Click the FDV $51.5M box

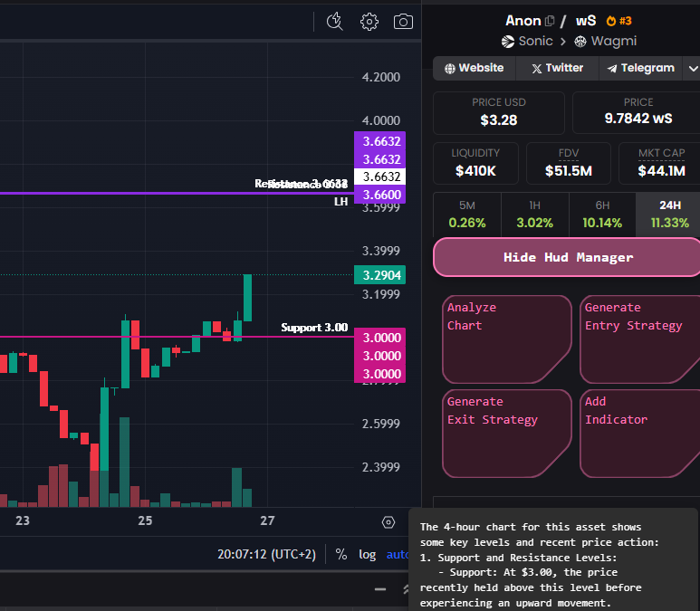pyautogui.click(x=569, y=163)
